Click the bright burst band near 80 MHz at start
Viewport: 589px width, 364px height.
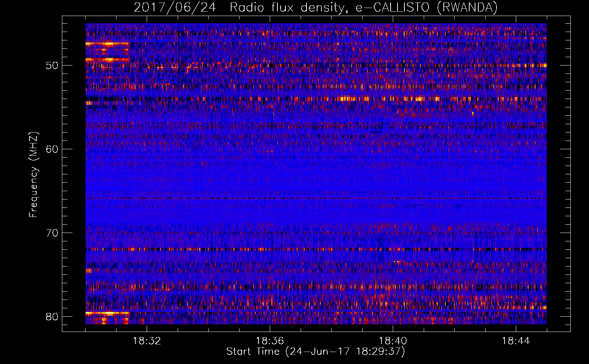[107, 313]
